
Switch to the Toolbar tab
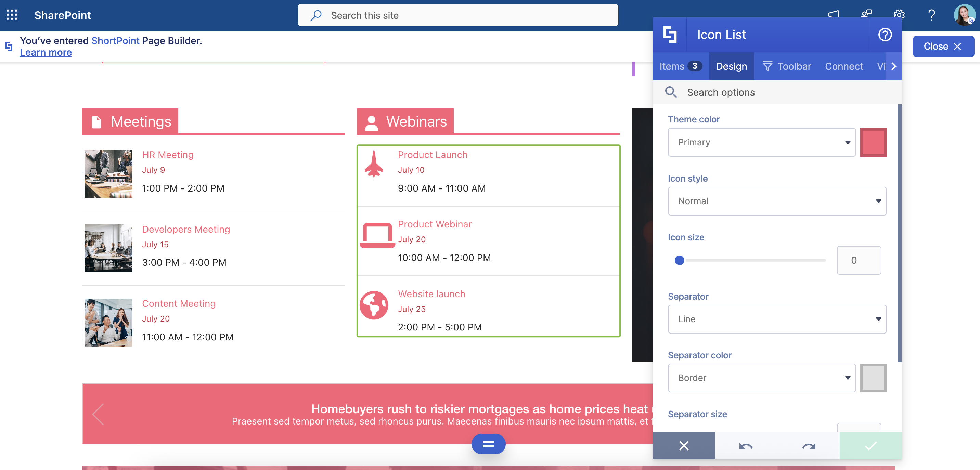(787, 67)
